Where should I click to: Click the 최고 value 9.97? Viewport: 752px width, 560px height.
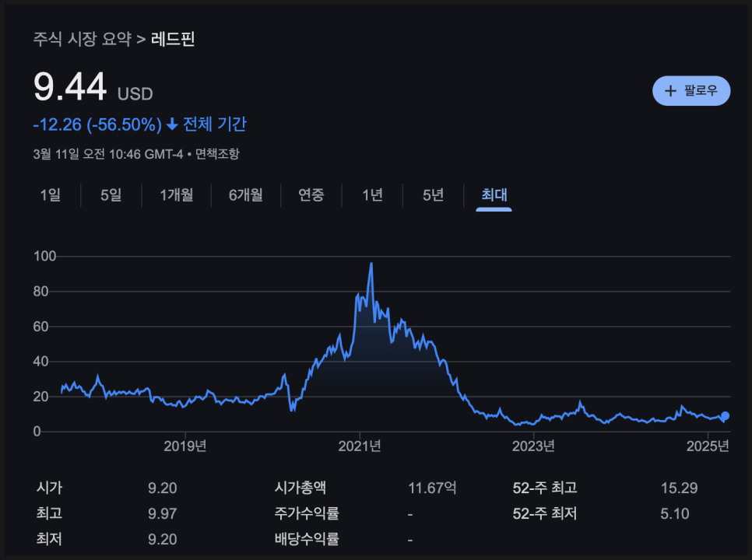163,513
